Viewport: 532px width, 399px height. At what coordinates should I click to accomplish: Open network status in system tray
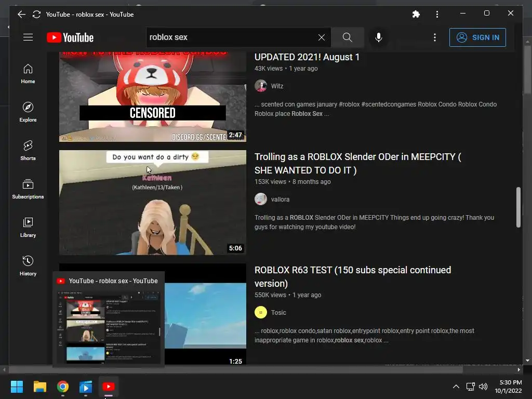[x=470, y=387]
